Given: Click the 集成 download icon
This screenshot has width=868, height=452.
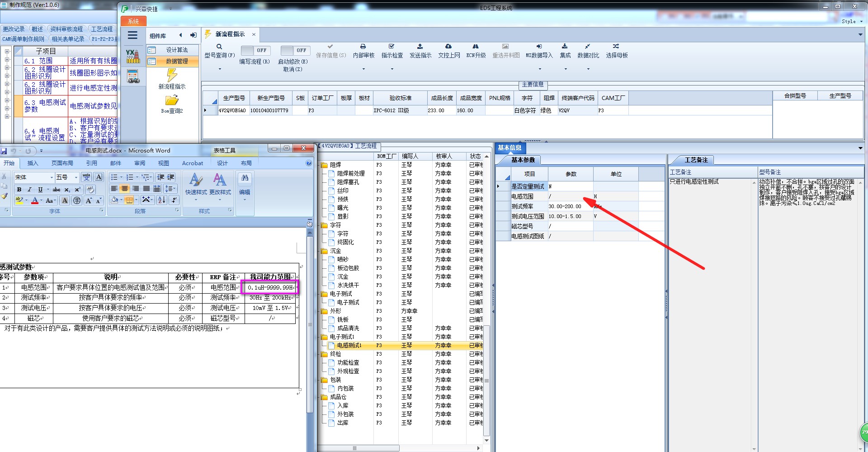Looking at the screenshot, I should (565, 47).
